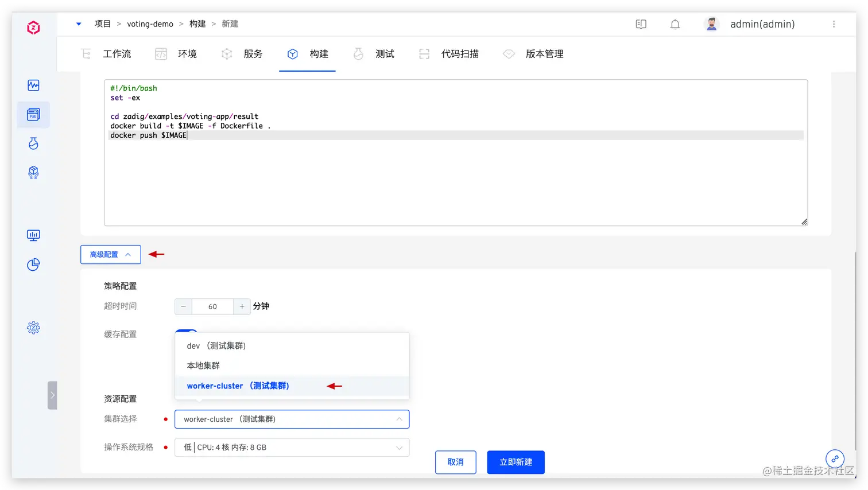This screenshot has width=868, height=490.
Task: Open the statistics pie chart sidebar icon
Action: click(x=33, y=265)
